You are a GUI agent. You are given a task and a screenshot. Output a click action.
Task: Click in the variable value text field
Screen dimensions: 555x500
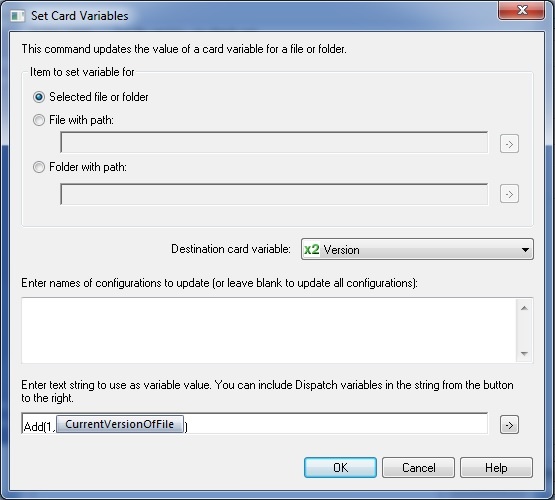(x=254, y=423)
